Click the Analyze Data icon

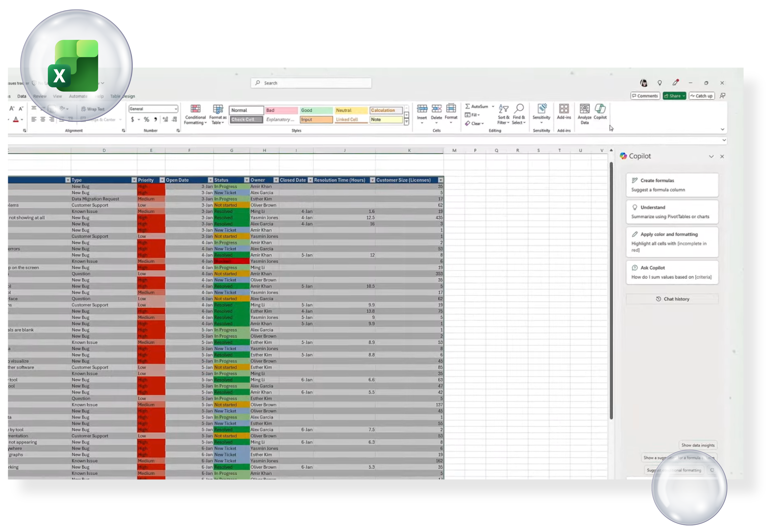coord(584,109)
